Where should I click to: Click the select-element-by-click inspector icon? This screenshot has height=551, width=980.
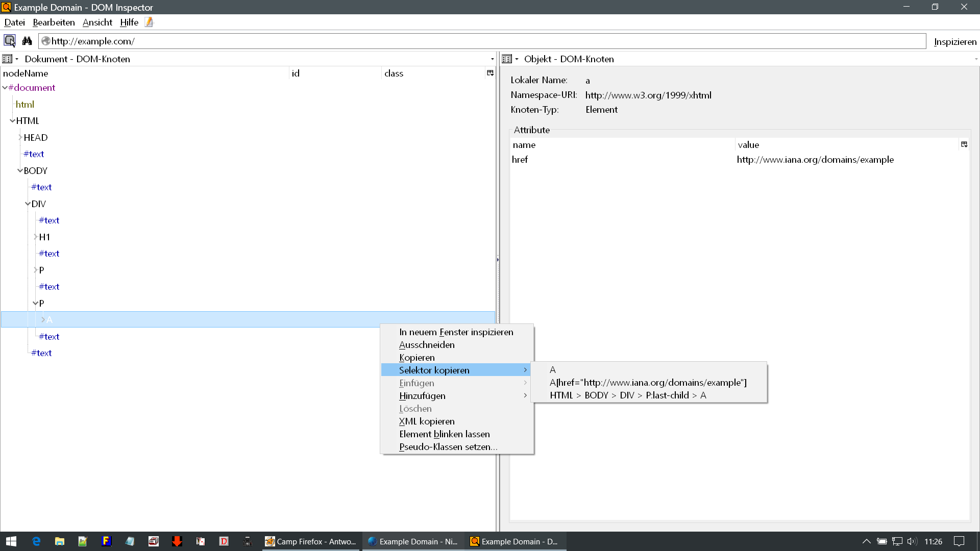pyautogui.click(x=10, y=41)
